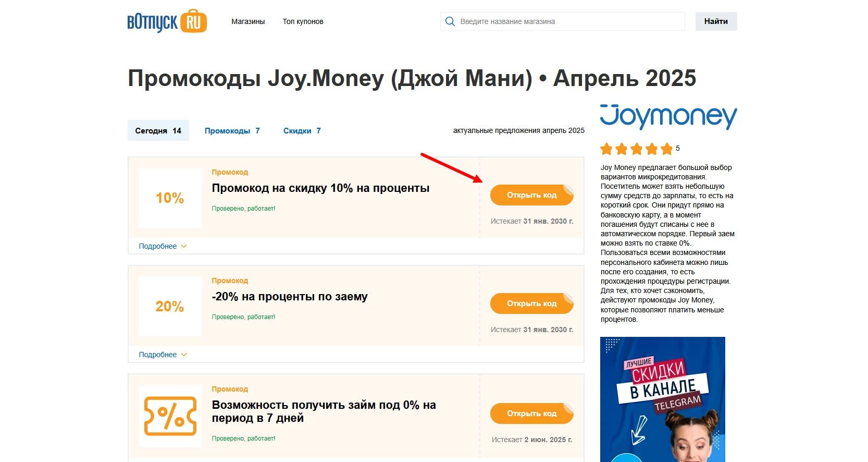Click the store name search field

pyautogui.click(x=563, y=21)
